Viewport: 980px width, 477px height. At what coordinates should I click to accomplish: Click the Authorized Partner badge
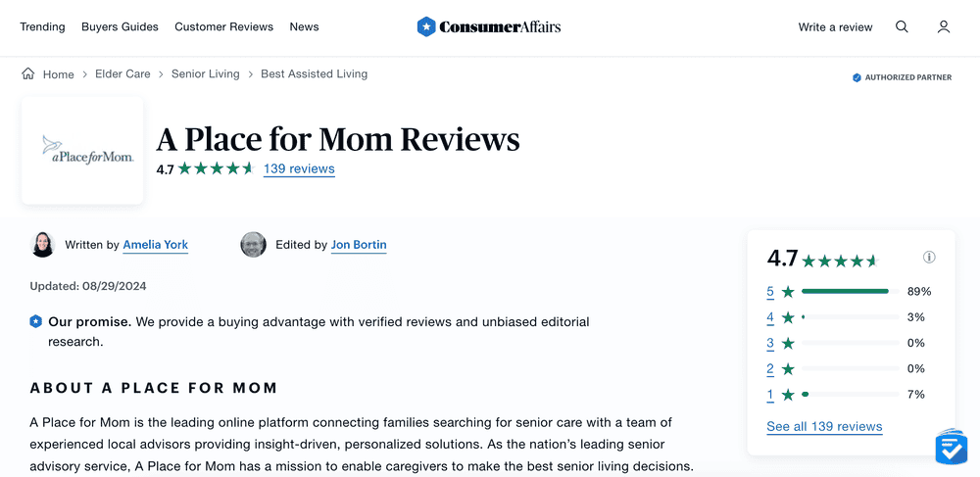(x=902, y=77)
